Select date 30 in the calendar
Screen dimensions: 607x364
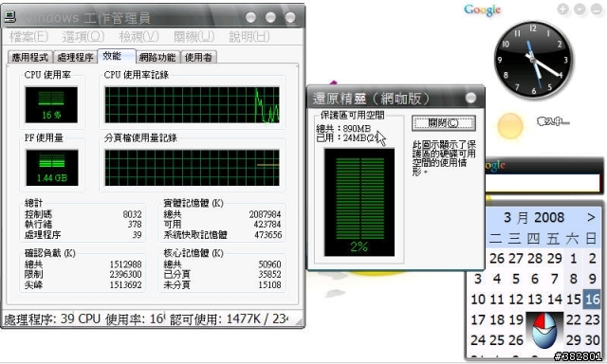click(x=592, y=340)
